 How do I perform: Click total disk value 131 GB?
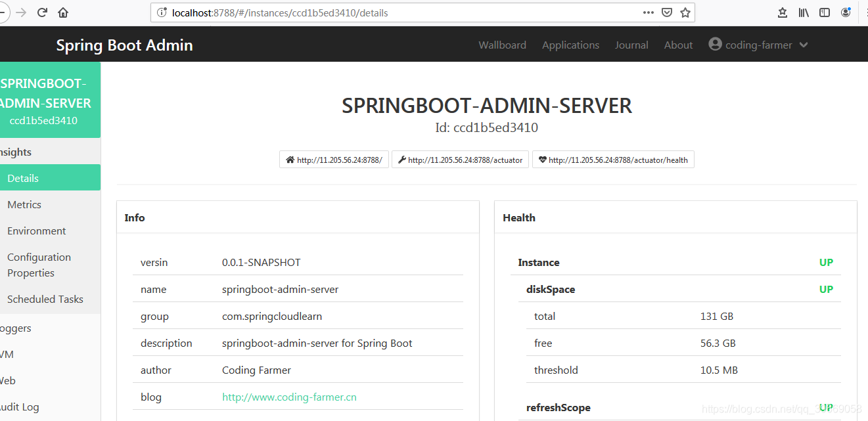click(x=717, y=316)
